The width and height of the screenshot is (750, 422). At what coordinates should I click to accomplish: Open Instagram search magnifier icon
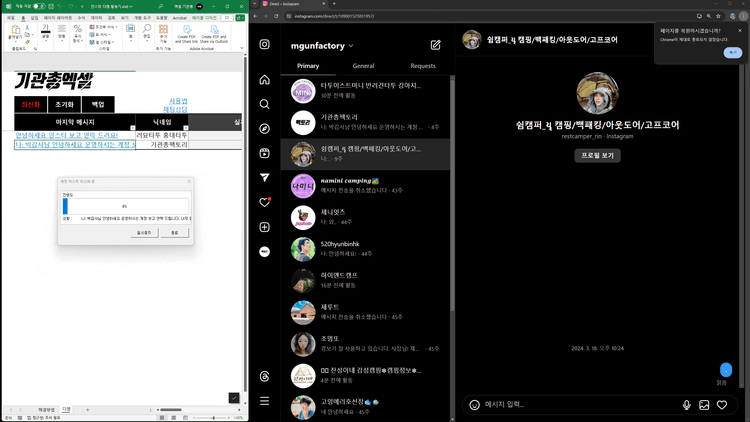click(x=265, y=104)
